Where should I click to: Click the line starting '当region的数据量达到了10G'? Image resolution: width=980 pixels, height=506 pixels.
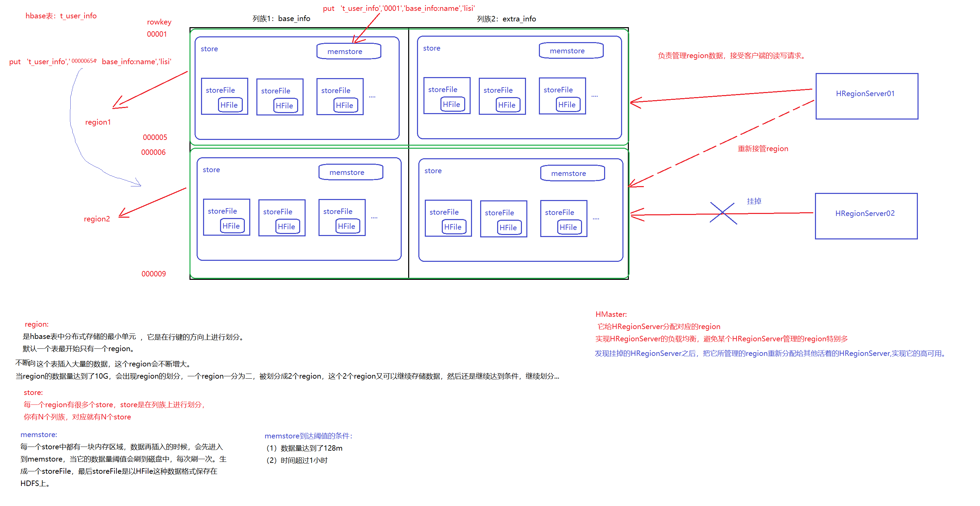point(287,376)
